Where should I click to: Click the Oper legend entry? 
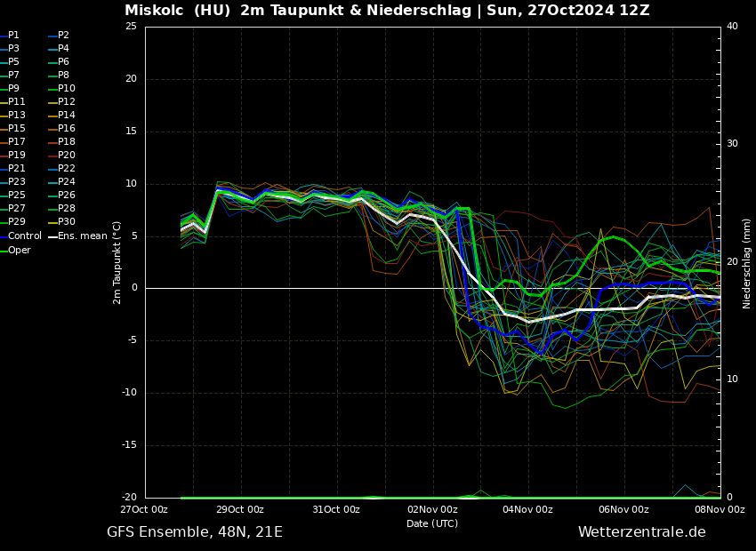[x=19, y=251]
